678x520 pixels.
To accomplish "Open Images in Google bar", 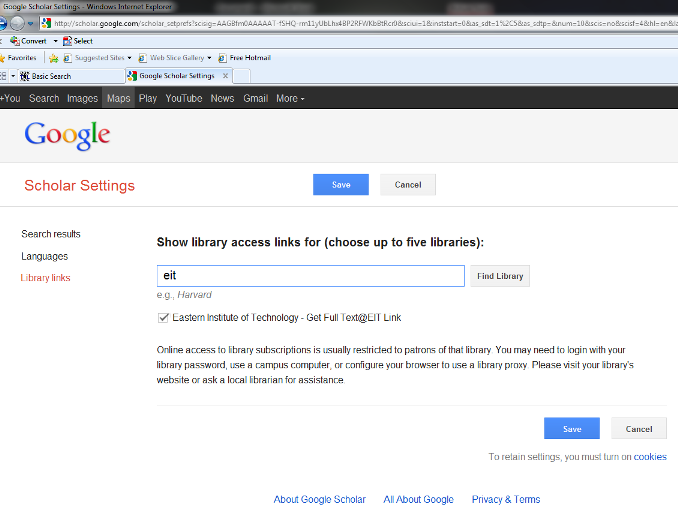I will (82, 99).
